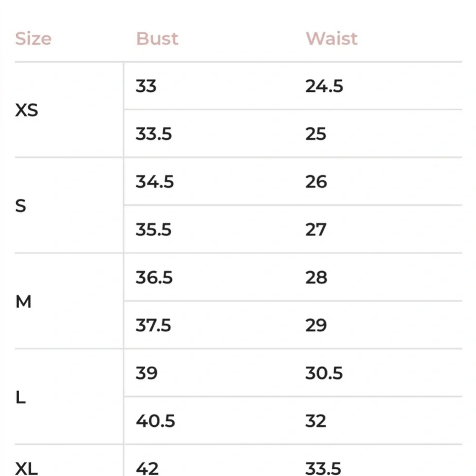The width and height of the screenshot is (476, 476).
Task: Select the XL size row label
Action: point(26,468)
